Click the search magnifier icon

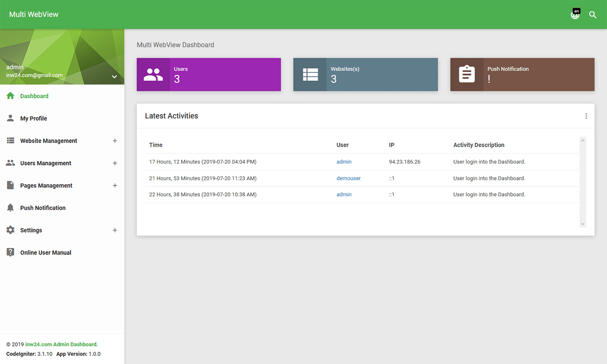(x=593, y=15)
